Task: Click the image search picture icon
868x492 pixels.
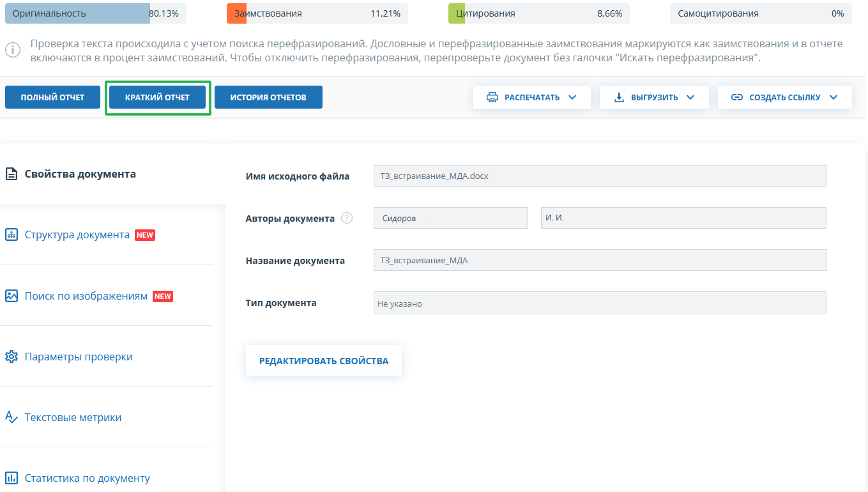Action: tap(11, 296)
